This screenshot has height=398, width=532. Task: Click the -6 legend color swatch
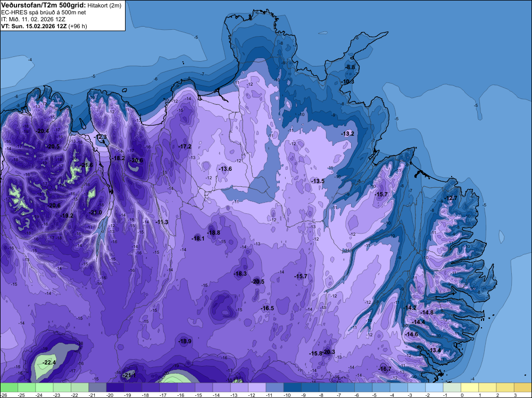(x=363, y=387)
